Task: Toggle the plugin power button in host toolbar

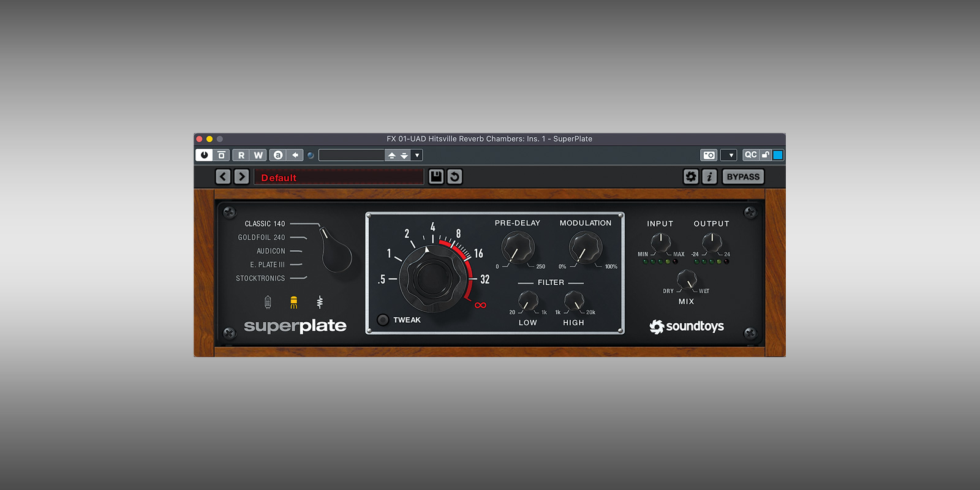Action: point(204,156)
